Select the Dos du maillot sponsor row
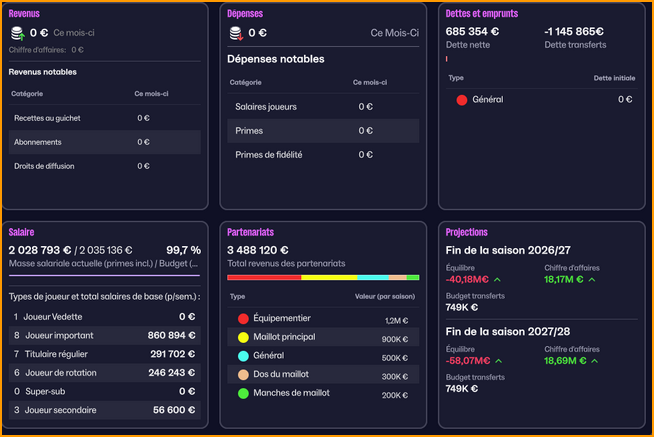 323,375
